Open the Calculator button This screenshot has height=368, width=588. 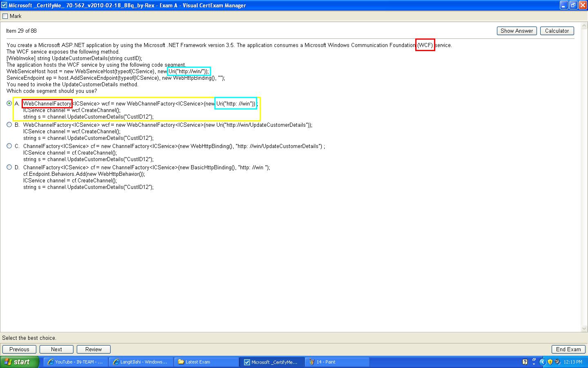click(557, 31)
